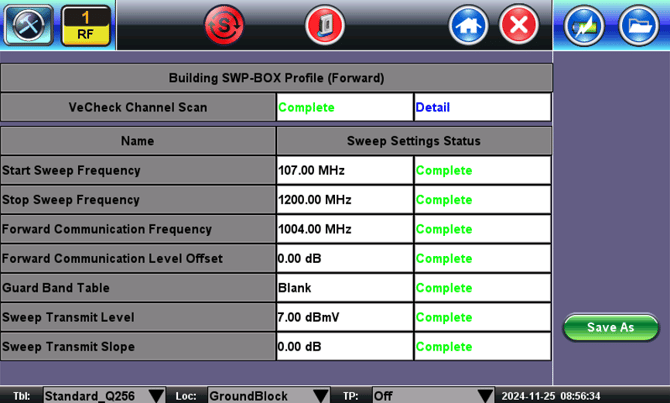Click the Save As button
The width and height of the screenshot is (670, 403).
[x=611, y=327]
